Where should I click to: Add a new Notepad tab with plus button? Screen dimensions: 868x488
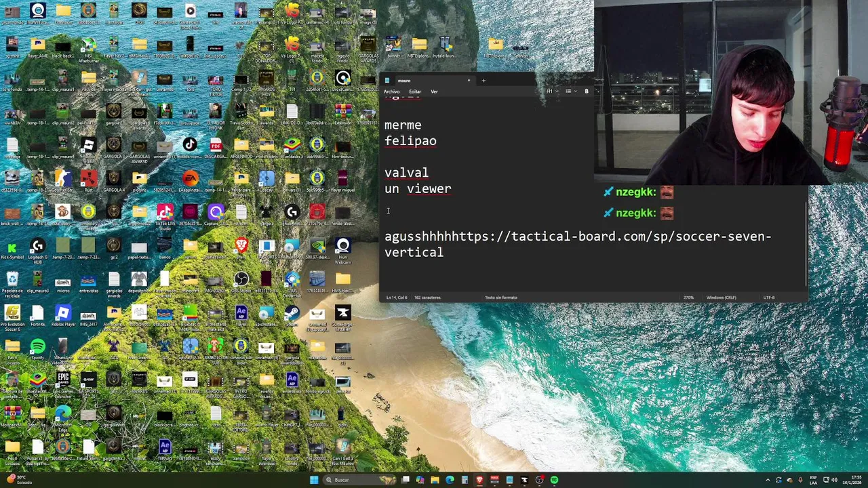pyautogui.click(x=484, y=81)
